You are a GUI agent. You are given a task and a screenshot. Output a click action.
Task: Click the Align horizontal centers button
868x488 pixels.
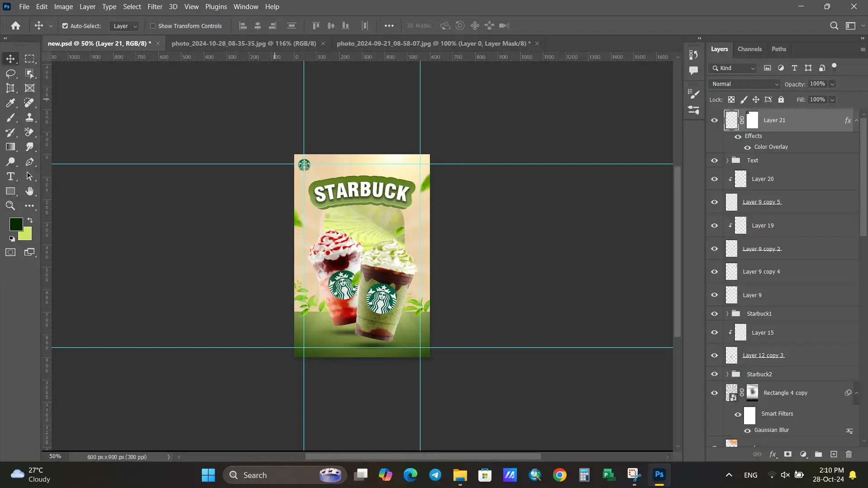(x=257, y=26)
